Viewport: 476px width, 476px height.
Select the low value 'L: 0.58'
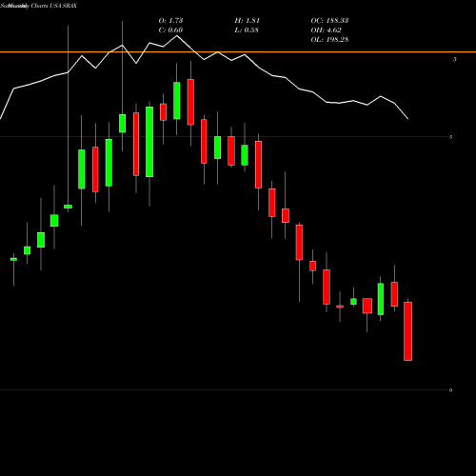point(247,30)
